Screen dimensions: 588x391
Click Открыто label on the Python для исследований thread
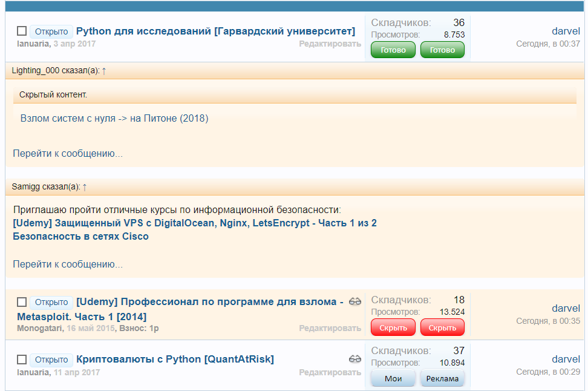coord(51,31)
